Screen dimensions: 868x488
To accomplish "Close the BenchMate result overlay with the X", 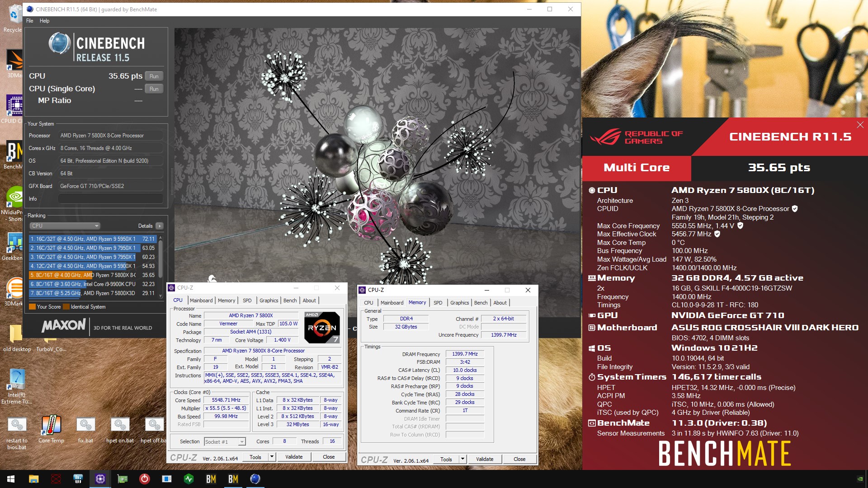I will pos(860,125).
